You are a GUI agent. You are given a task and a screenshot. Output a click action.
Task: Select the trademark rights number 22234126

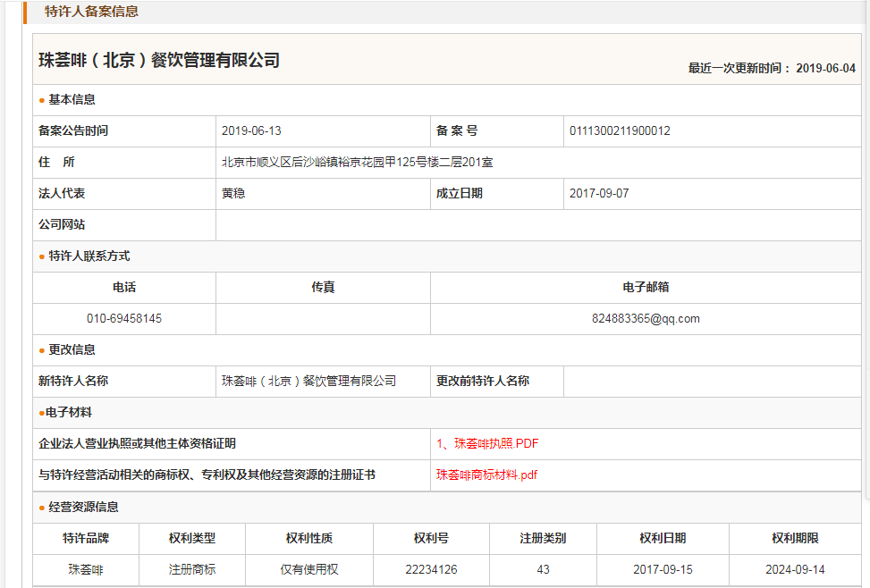431,569
